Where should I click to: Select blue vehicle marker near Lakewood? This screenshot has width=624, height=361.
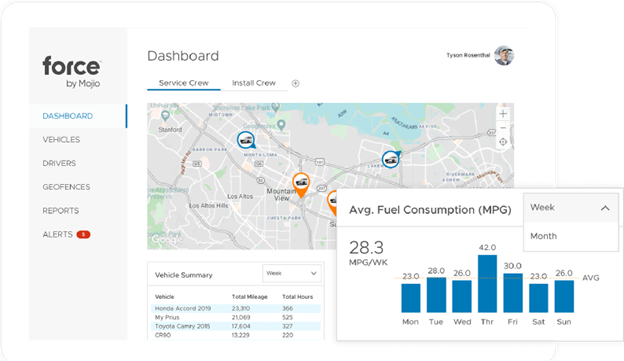391,159
